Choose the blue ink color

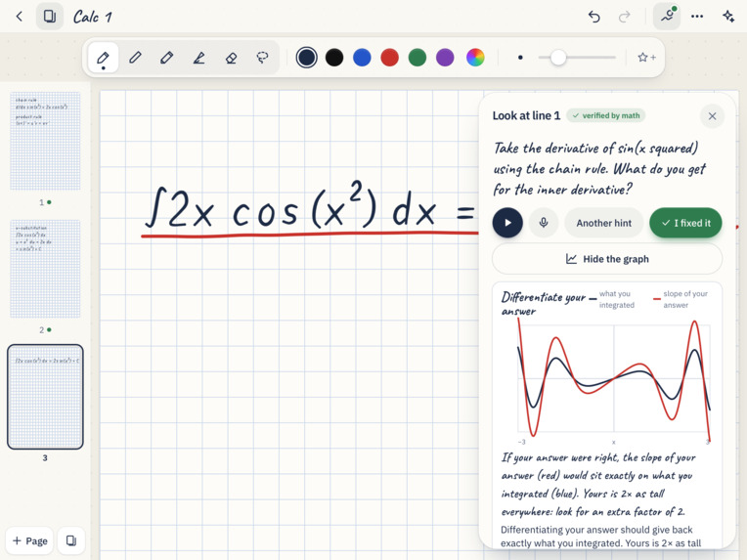pyautogui.click(x=362, y=58)
